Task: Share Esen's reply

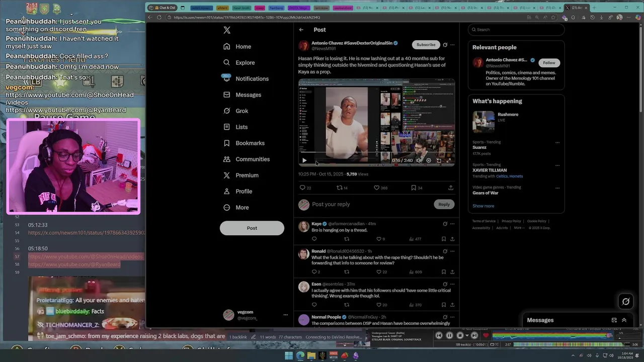Action: point(452,305)
